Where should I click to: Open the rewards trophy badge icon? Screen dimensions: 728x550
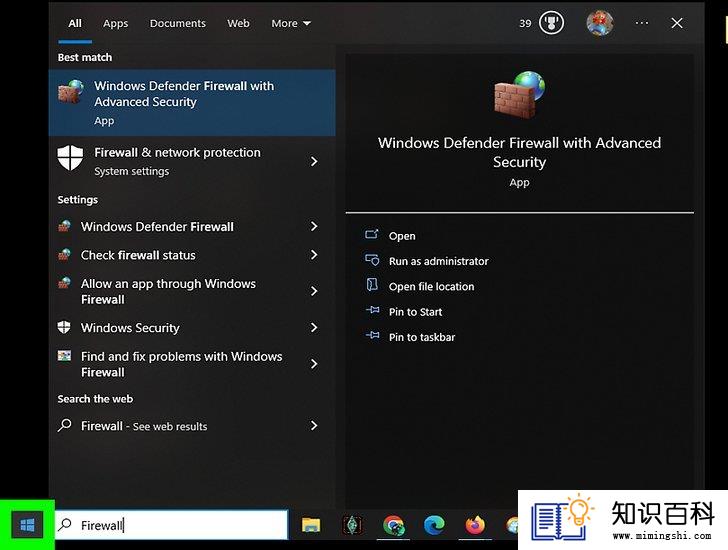click(x=552, y=23)
